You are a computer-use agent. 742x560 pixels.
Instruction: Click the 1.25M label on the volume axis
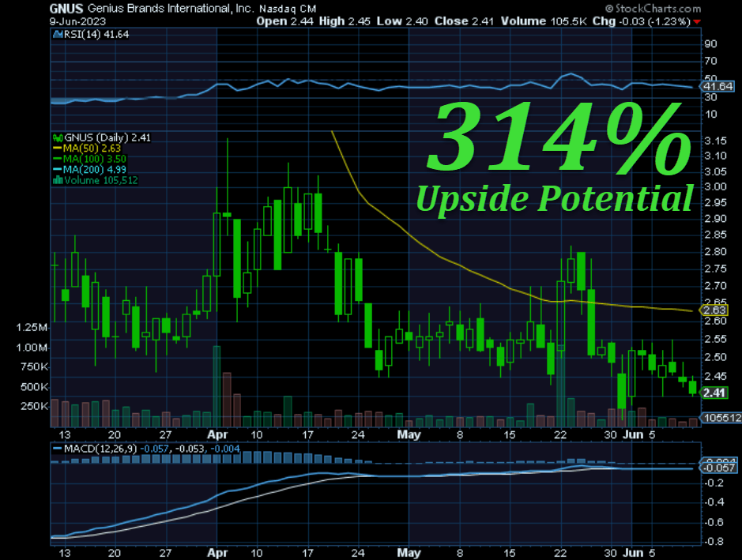32,327
